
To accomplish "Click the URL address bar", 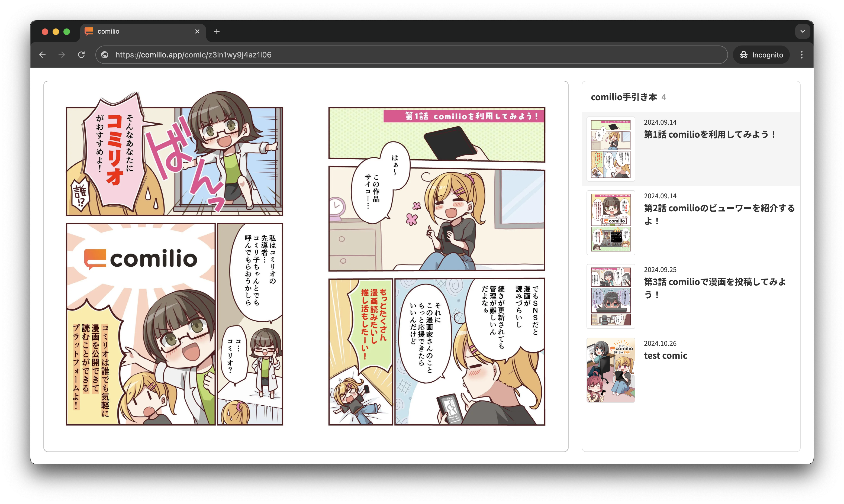I will pos(408,55).
